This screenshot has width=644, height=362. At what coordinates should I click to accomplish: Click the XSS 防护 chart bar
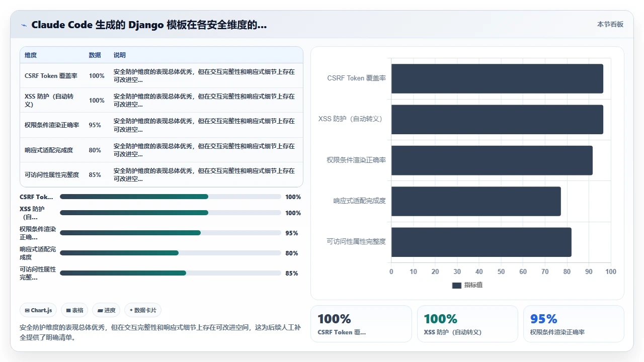pyautogui.click(x=497, y=119)
